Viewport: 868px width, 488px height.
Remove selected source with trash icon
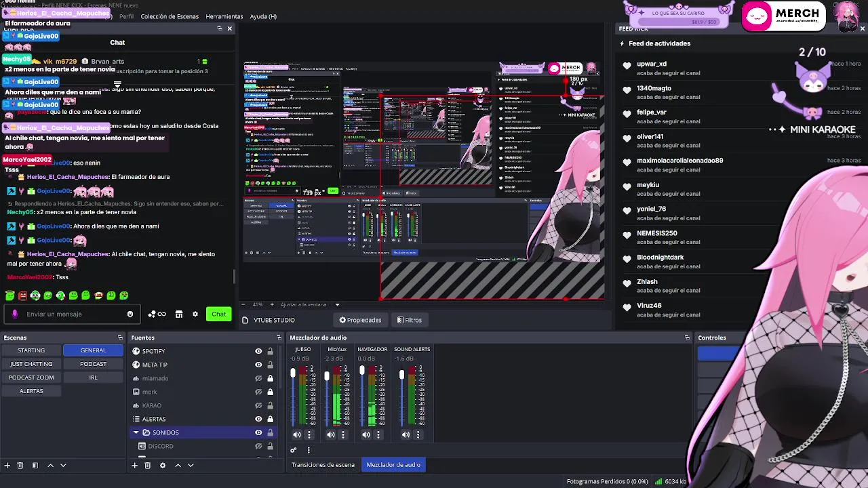(x=147, y=465)
